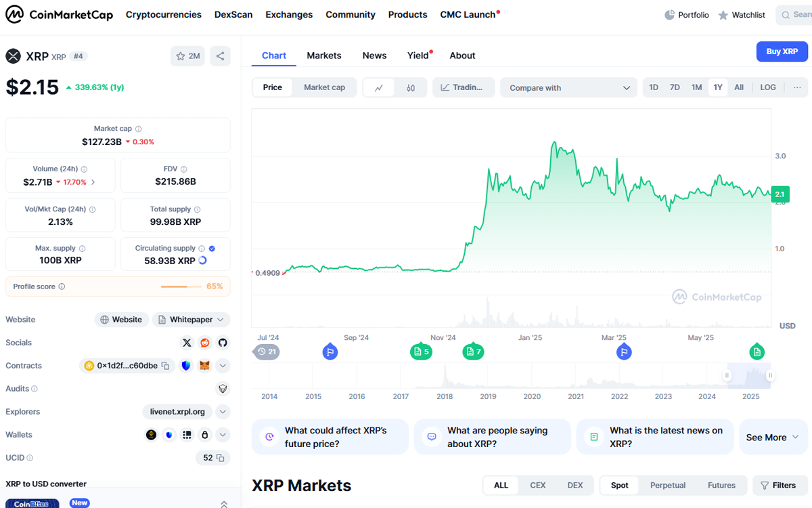Open the Website link button
This screenshot has height=508, width=812.
(122, 320)
